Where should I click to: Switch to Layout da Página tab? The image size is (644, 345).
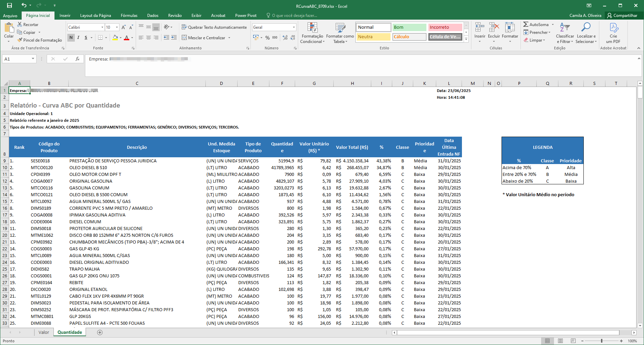pos(95,16)
